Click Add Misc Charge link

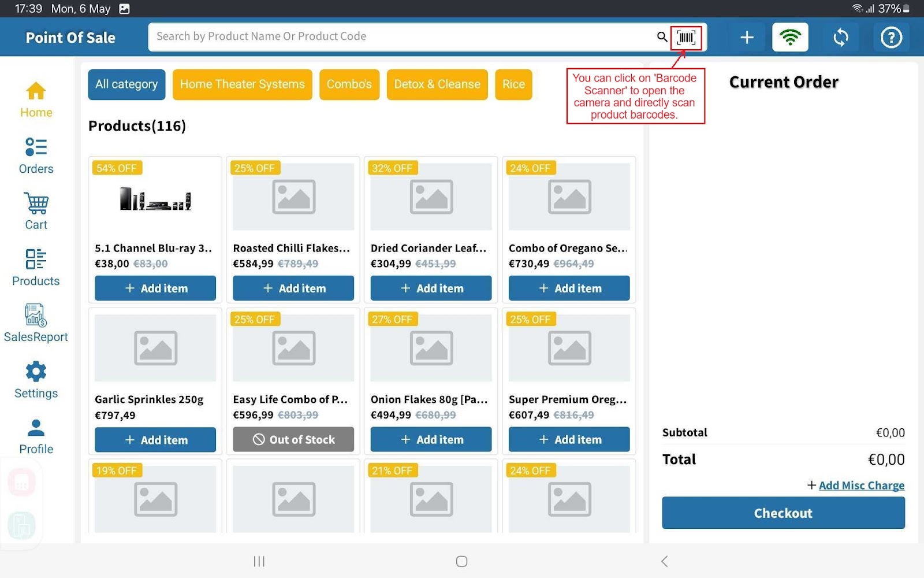(860, 486)
